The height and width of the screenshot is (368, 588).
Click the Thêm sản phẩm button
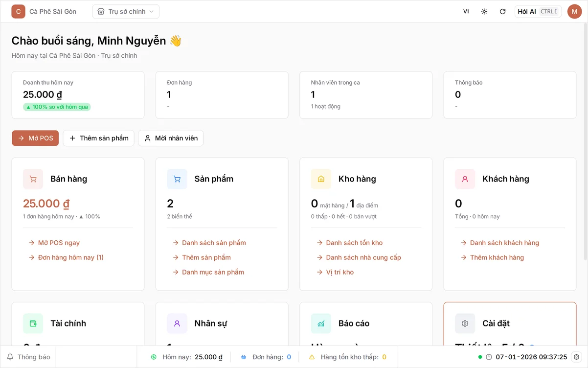99,138
